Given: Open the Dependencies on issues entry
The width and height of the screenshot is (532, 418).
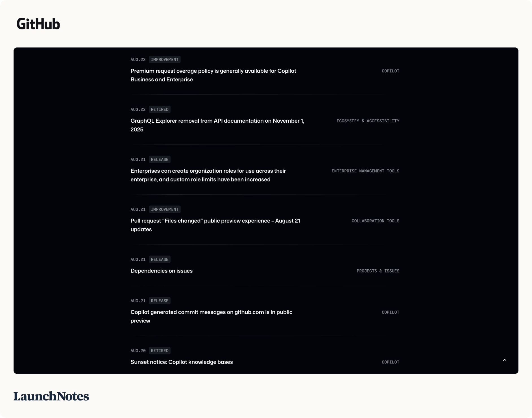Looking at the screenshot, I should pyautogui.click(x=162, y=271).
